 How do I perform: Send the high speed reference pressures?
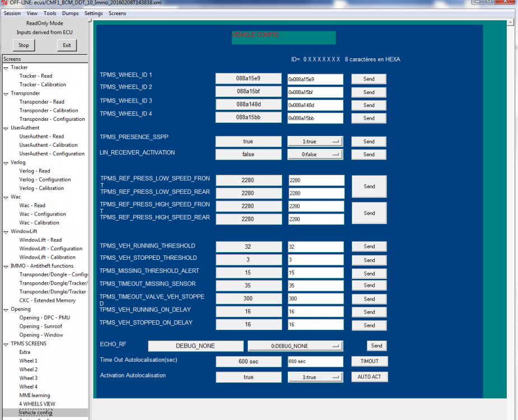[x=369, y=213]
